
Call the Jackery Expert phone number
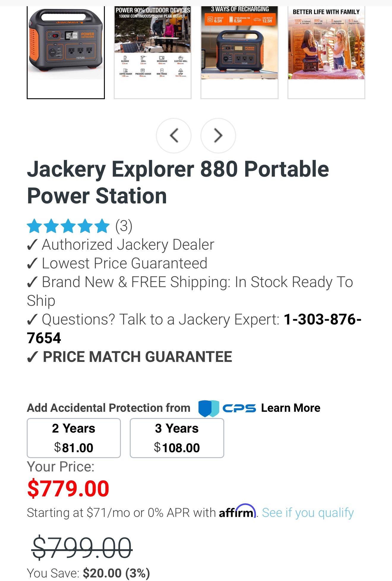[322, 320]
